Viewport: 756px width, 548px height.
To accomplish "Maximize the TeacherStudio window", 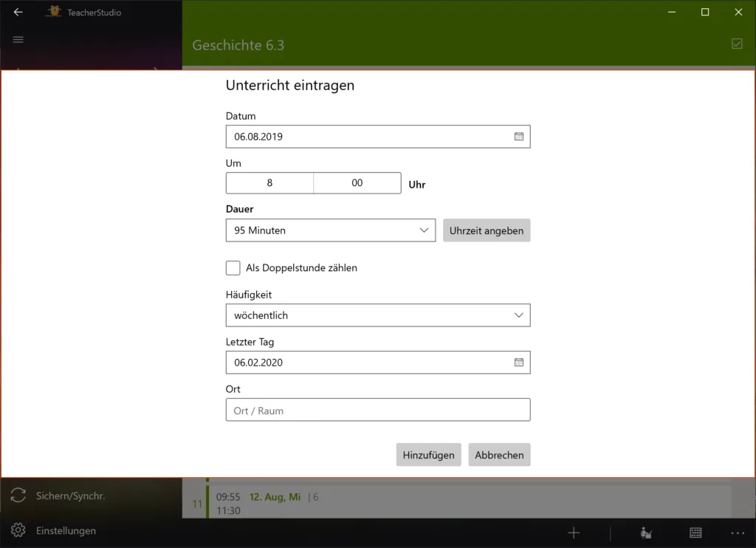I will click(705, 12).
